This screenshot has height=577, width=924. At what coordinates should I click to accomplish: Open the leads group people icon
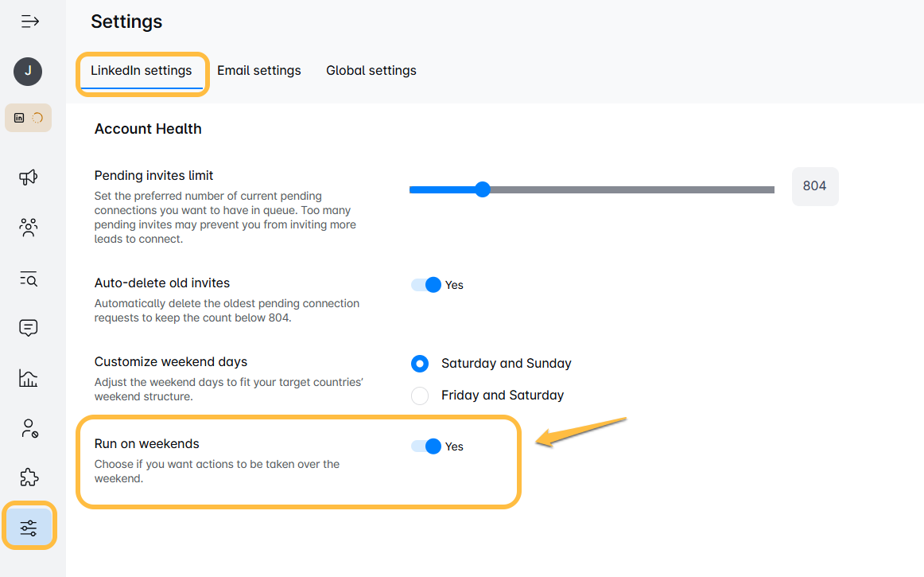pos(29,227)
